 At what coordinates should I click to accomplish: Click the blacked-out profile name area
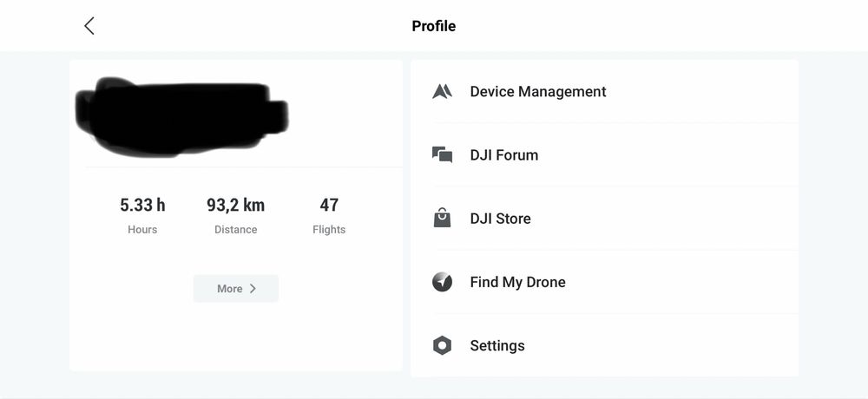pyautogui.click(x=181, y=117)
